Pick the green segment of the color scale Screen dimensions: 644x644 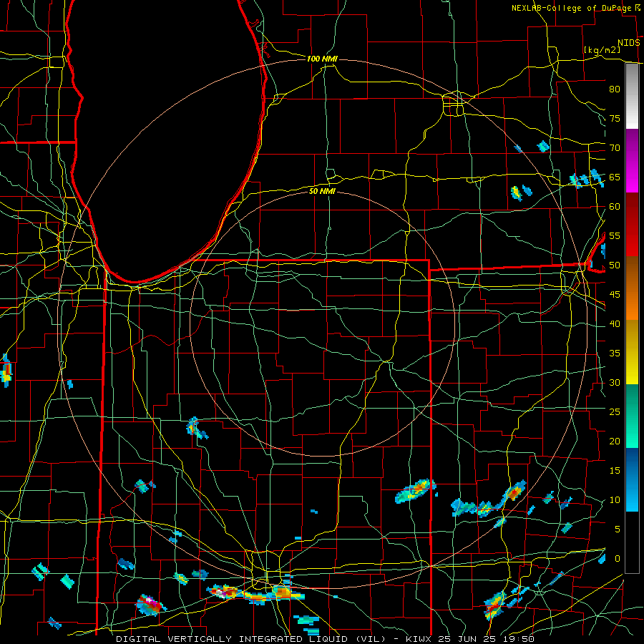click(632, 416)
